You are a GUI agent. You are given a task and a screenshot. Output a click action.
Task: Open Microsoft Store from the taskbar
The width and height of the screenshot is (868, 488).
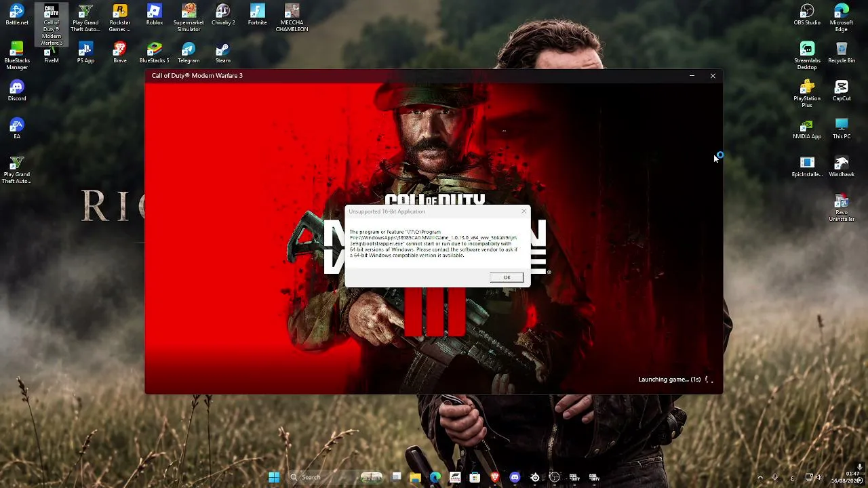click(x=475, y=477)
